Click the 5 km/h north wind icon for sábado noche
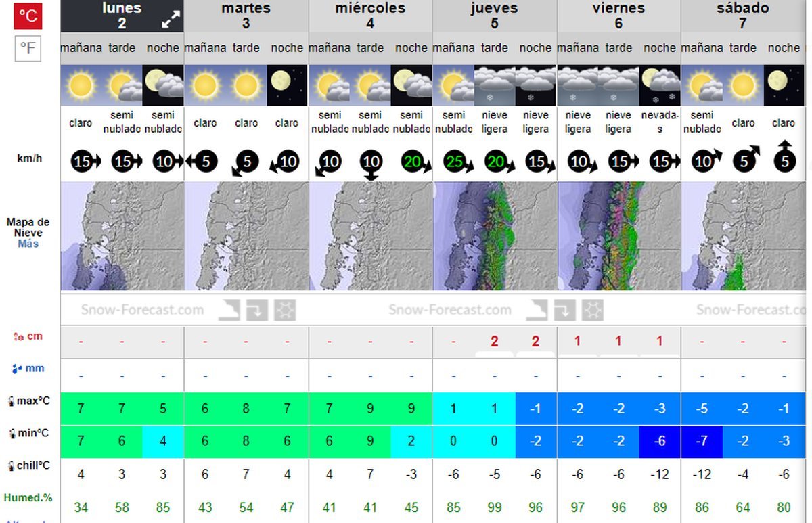The height and width of the screenshot is (523, 812). (784, 157)
